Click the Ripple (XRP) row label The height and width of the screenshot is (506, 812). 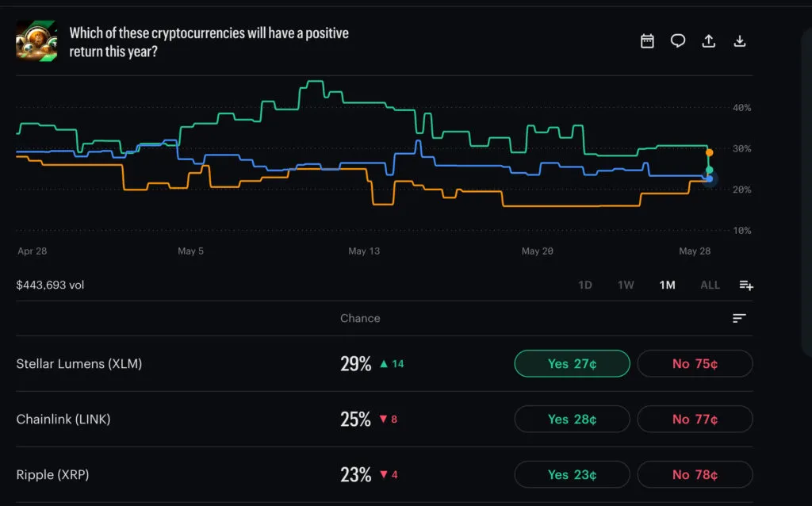52,474
